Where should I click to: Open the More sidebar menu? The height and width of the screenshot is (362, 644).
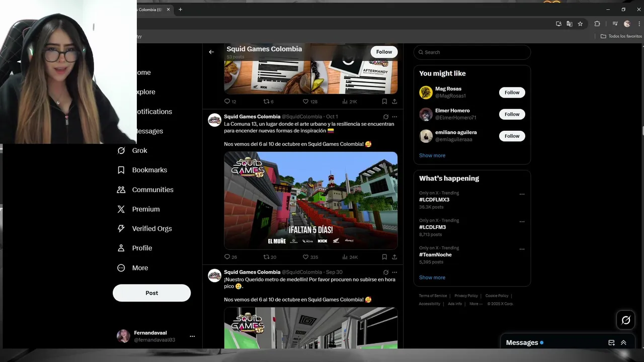pos(132,268)
